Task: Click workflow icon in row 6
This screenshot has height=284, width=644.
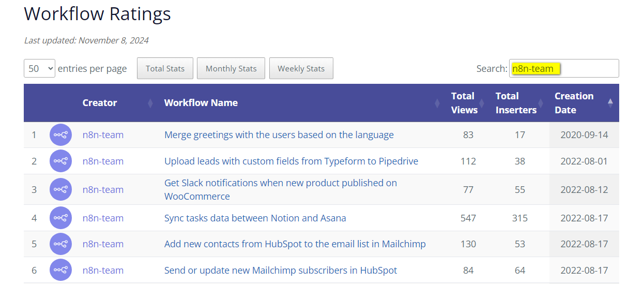Action: click(x=61, y=270)
